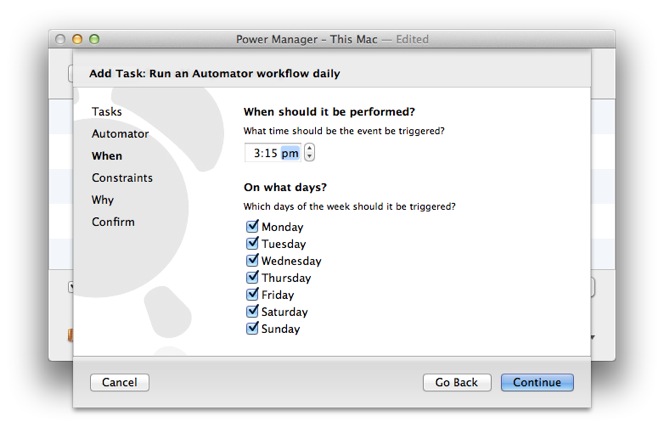Disable the Saturday checkbox
The image size is (664, 428).
click(252, 311)
